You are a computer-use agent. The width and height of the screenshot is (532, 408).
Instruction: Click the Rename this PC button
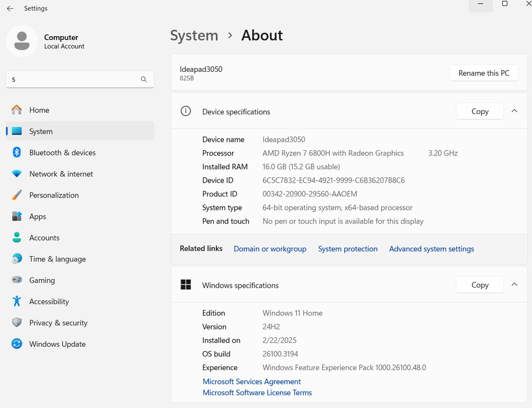pos(484,73)
